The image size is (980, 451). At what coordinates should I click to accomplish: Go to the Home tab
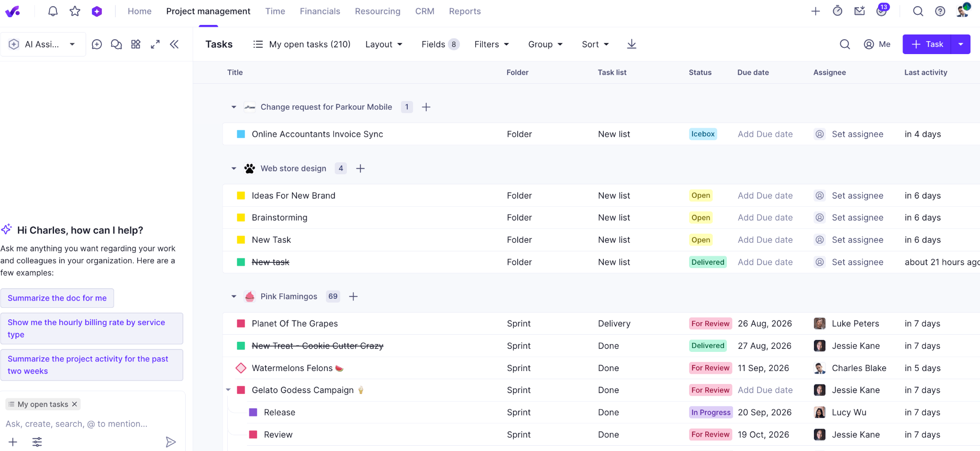pos(140,11)
